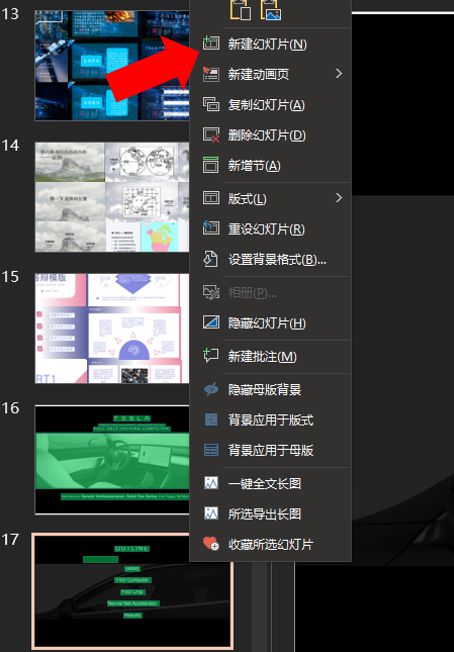Click the duplicate slide icon beside 复制幻灯片
The height and width of the screenshot is (652, 454).
tap(211, 104)
